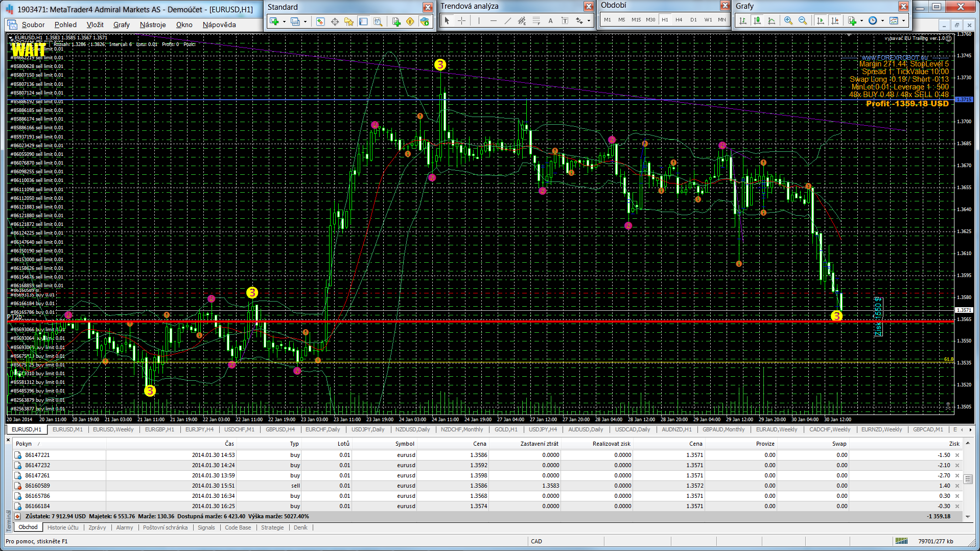Click the Periodicity clock icon
980x551 pixels.
coord(873,20)
